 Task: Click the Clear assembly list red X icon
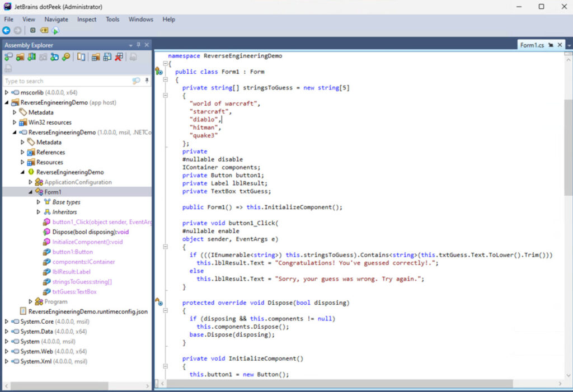click(119, 56)
